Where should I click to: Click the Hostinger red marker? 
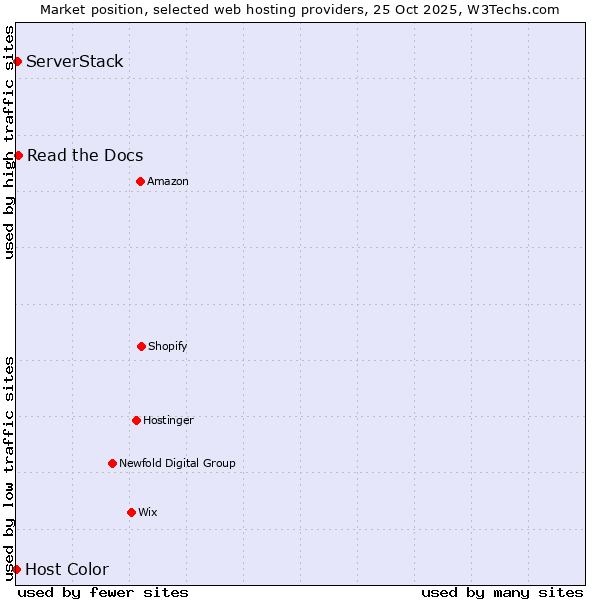tap(136, 420)
